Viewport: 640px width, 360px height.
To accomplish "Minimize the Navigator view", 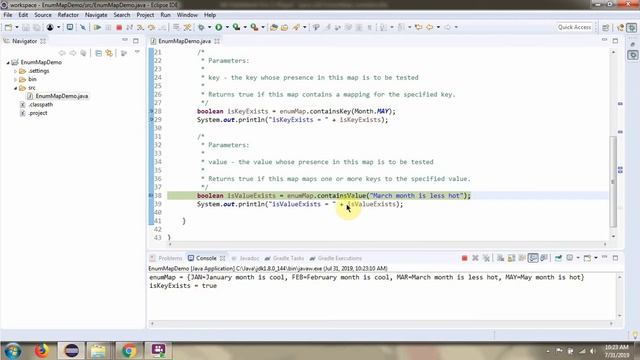I will (125, 40).
